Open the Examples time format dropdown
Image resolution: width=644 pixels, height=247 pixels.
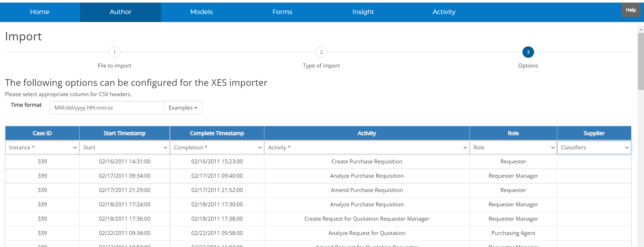pyautogui.click(x=183, y=108)
